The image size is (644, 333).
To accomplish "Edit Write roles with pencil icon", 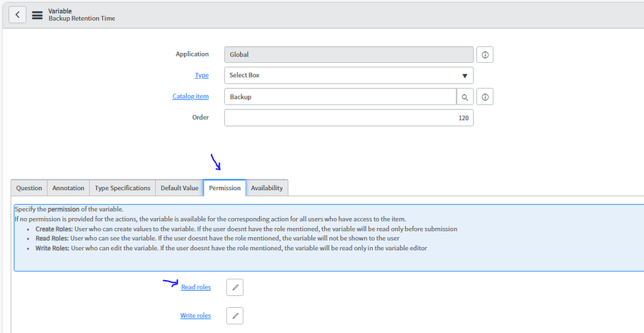I will click(235, 315).
